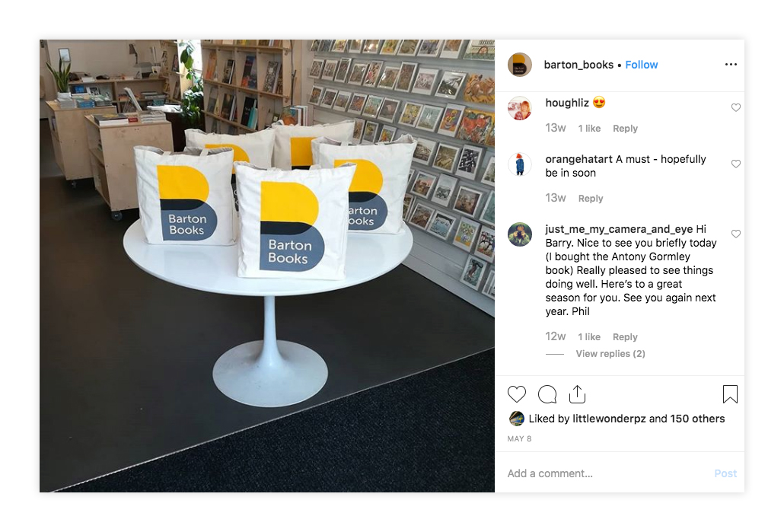
Task: Reply to houghliz's comment
Action: tap(625, 129)
